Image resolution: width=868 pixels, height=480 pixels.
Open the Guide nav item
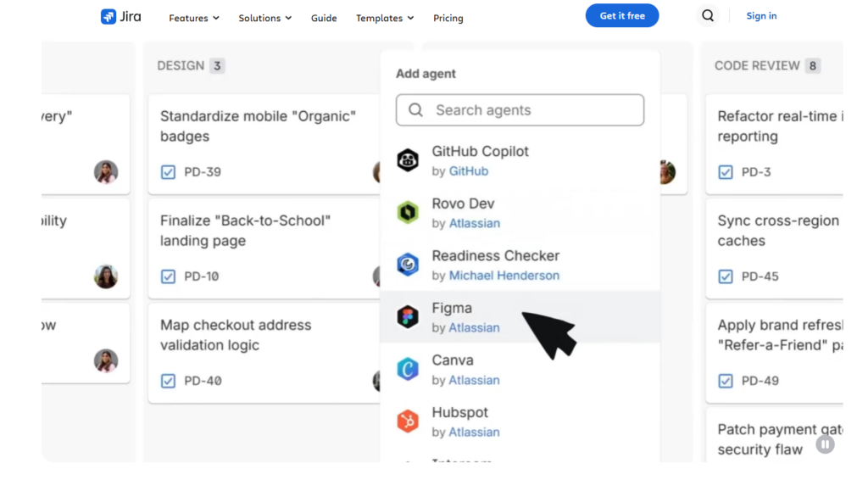point(324,19)
